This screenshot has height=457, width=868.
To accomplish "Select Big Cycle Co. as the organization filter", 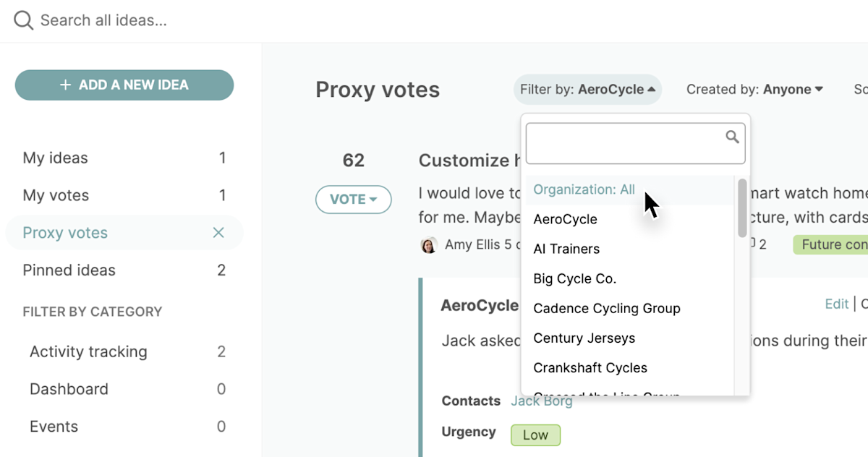I will pos(574,278).
